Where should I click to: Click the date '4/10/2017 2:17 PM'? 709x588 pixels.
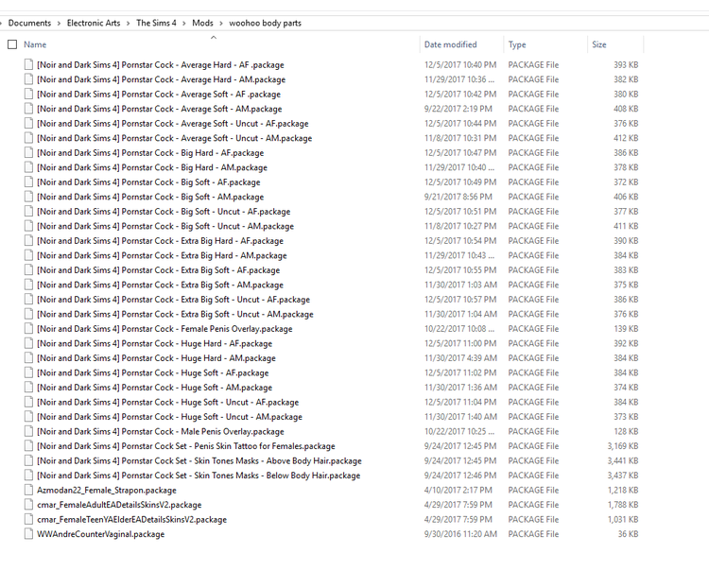458,490
